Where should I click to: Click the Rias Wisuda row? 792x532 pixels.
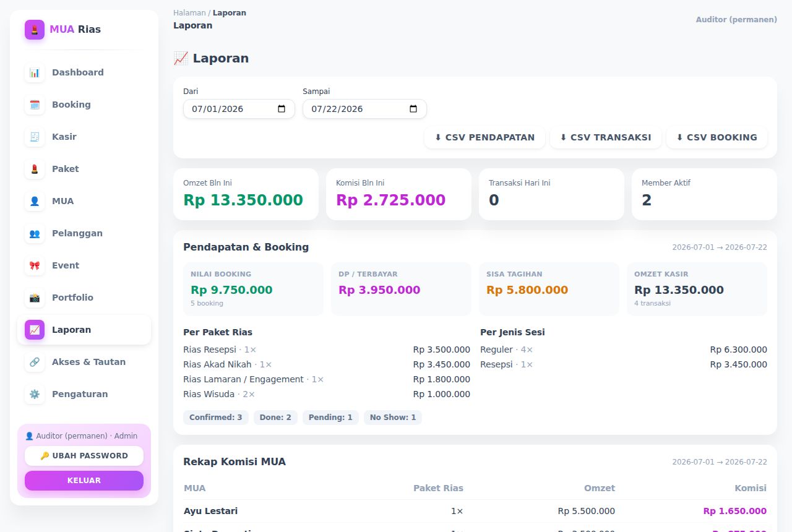[x=327, y=394]
